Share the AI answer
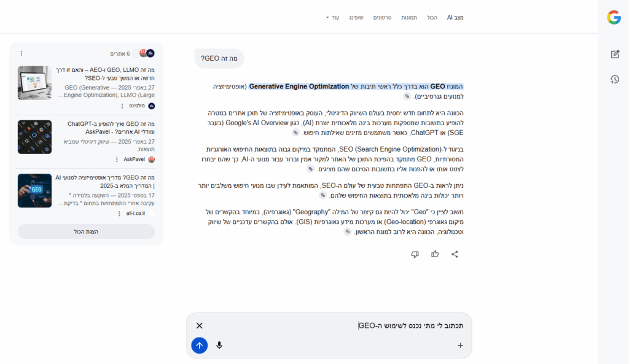 [455, 254]
